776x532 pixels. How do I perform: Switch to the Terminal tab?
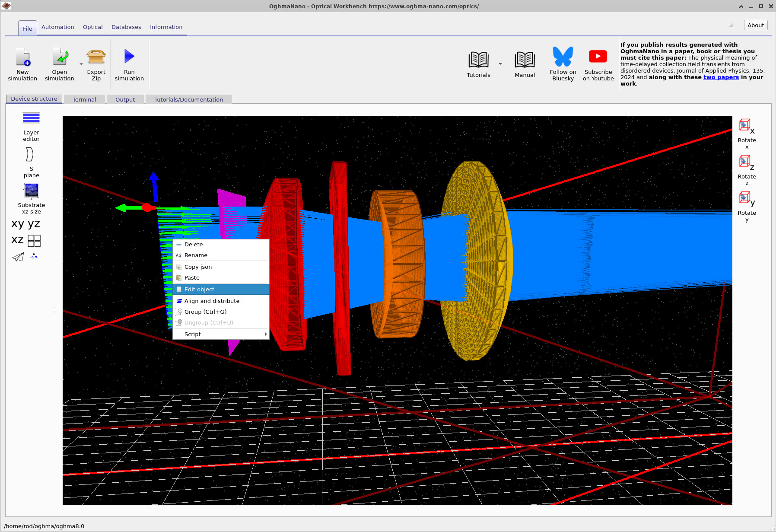point(84,99)
